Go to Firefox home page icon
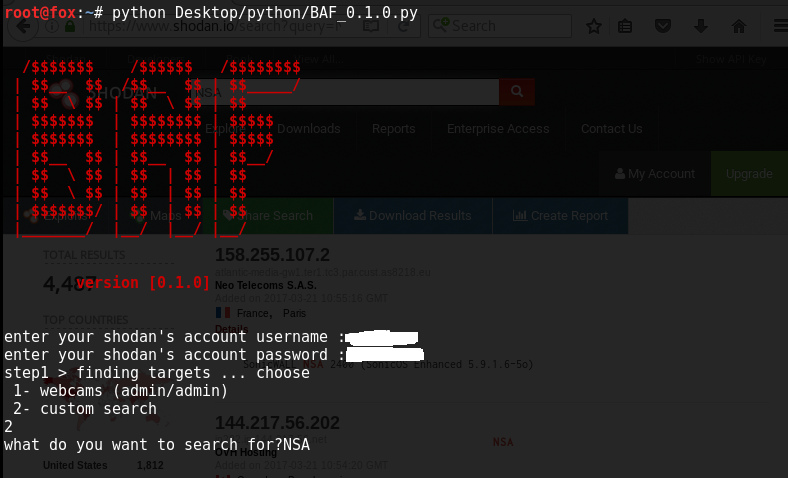 point(738,26)
